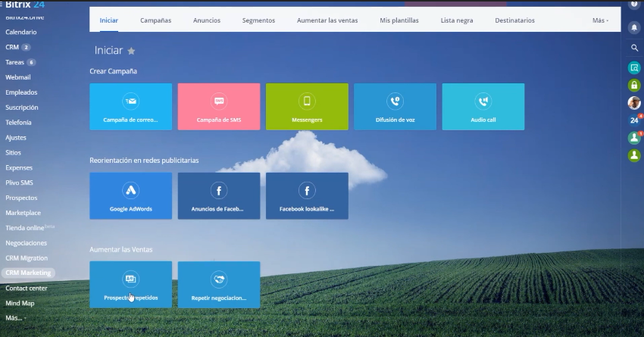This screenshot has height=337, width=644.
Task: Open the Mis plantillas tab
Action: pyautogui.click(x=399, y=20)
